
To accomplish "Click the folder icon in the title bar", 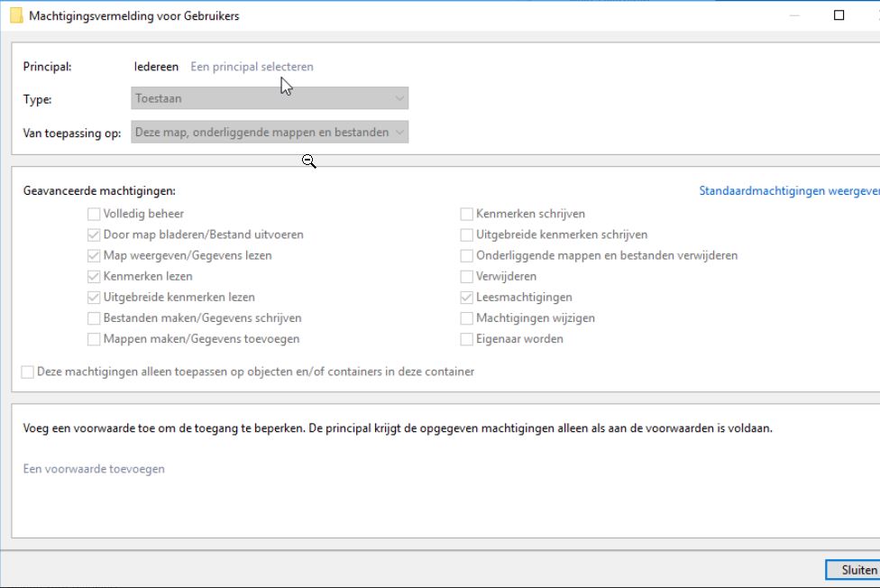I will point(16,16).
